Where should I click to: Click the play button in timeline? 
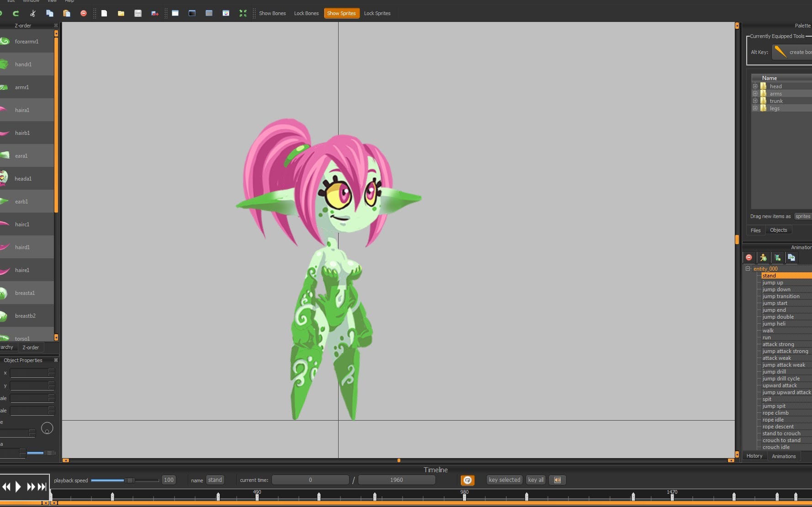(x=18, y=486)
